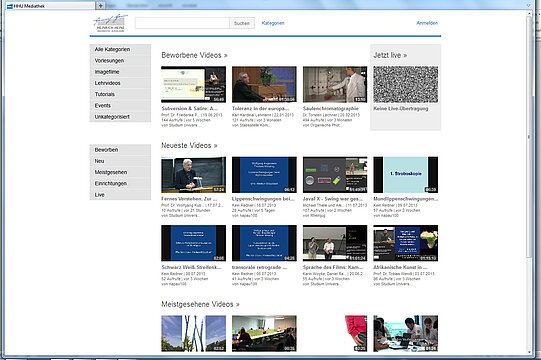The height and width of the screenshot is (360, 541).
Task: Open the JavaFX - Swing war ges... title link
Action: [x=333, y=199]
